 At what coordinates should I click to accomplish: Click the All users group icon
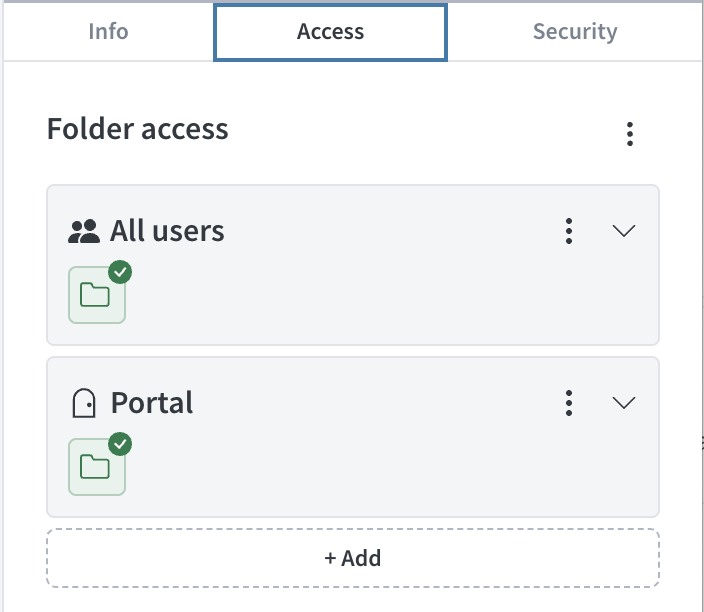(x=84, y=232)
